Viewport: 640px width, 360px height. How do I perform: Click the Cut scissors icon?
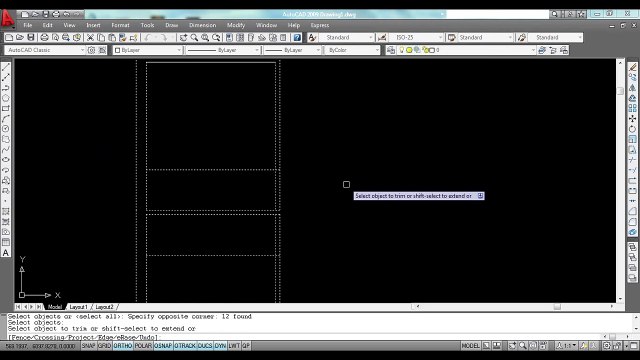(90, 38)
